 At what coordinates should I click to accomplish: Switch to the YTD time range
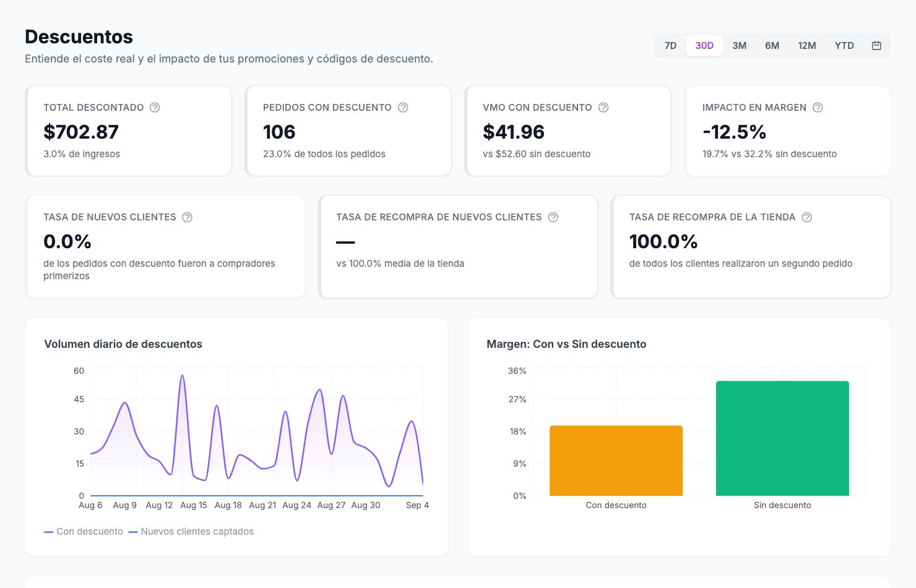tap(844, 45)
